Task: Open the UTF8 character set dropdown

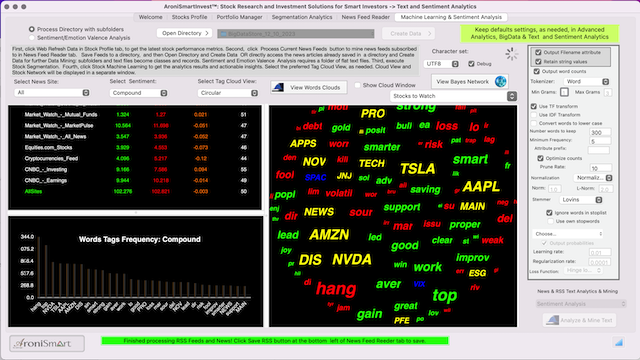Action: click(x=441, y=64)
